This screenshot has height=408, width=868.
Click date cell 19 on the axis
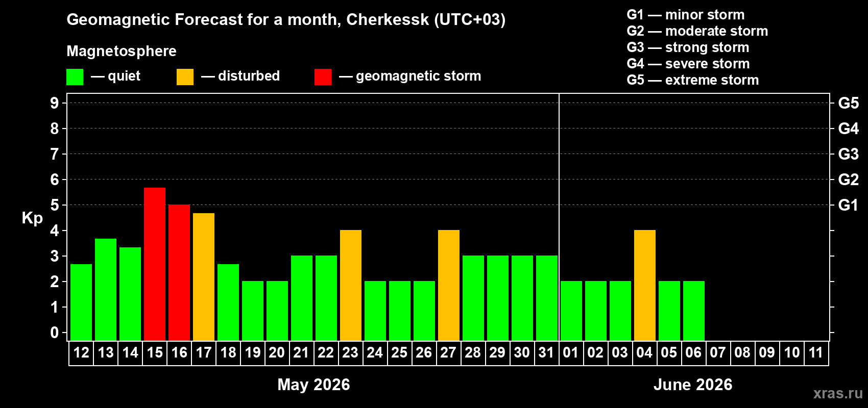253,353
